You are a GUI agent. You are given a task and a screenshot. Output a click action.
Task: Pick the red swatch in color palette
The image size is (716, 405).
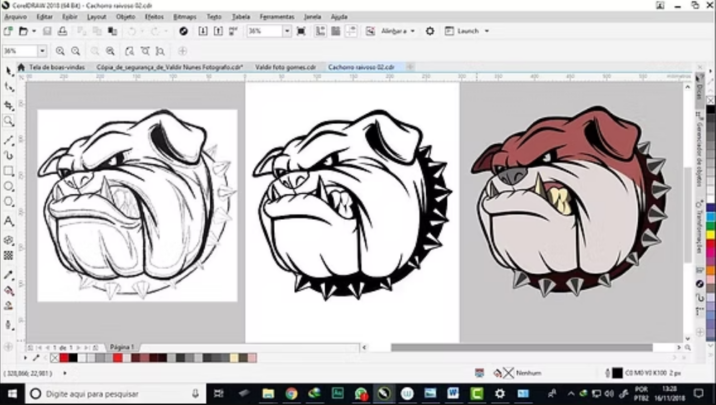(64, 358)
